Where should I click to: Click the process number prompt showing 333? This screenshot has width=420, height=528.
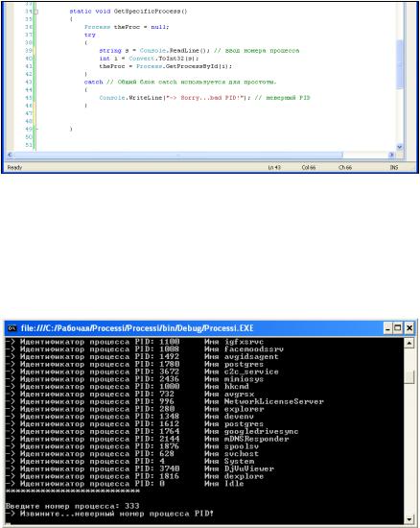(73, 506)
